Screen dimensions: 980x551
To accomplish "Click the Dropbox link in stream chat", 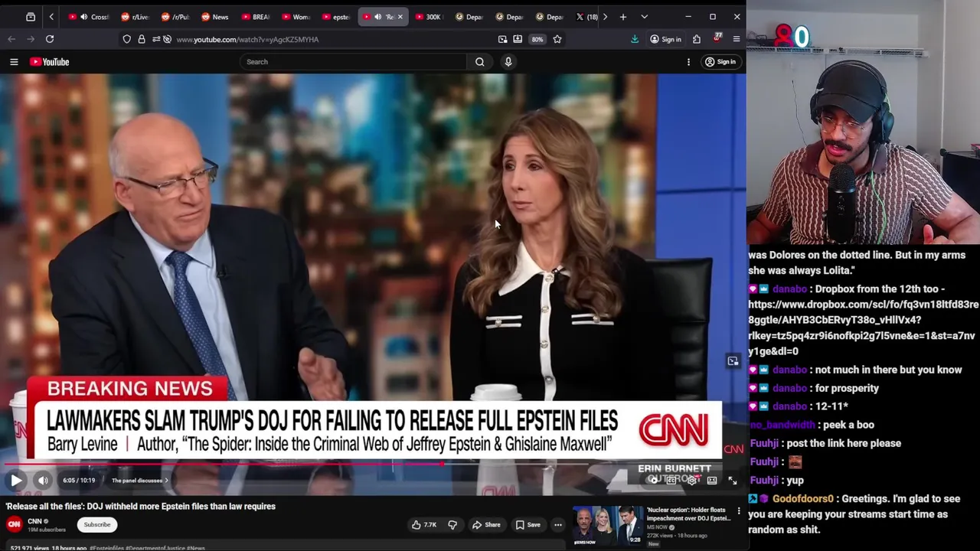I will tap(862, 328).
